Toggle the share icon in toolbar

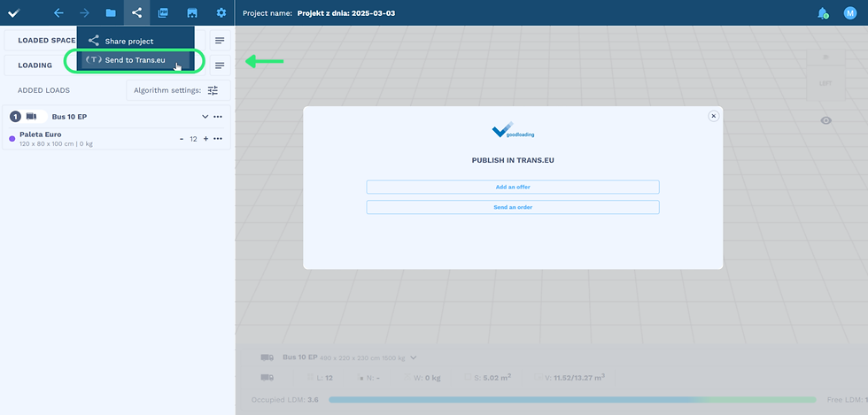136,12
